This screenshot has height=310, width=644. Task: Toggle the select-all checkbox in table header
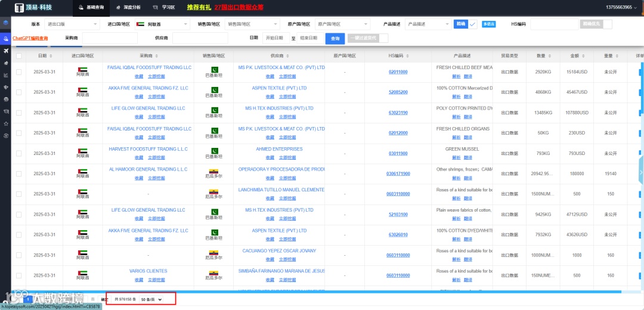click(x=19, y=56)
